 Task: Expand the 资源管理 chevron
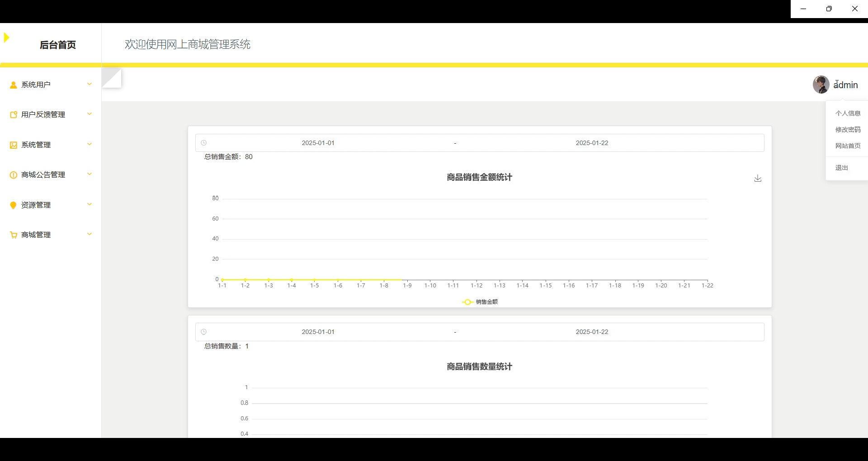90,204
